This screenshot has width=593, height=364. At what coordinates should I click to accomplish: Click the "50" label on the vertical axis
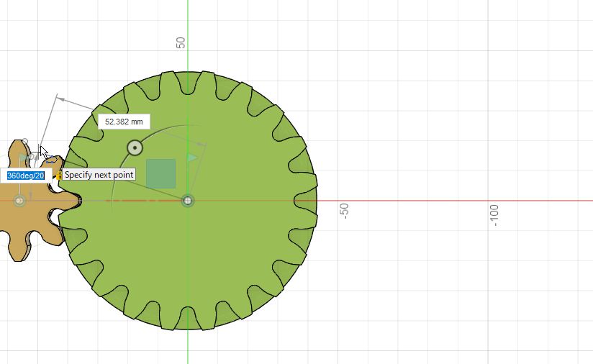(181, 42)
